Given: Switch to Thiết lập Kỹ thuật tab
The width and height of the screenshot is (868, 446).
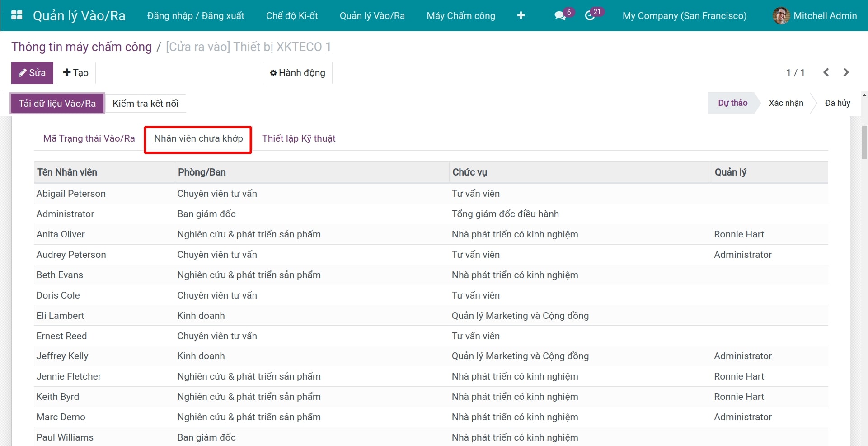Looking at the screenshot, I should pos(299,138).
